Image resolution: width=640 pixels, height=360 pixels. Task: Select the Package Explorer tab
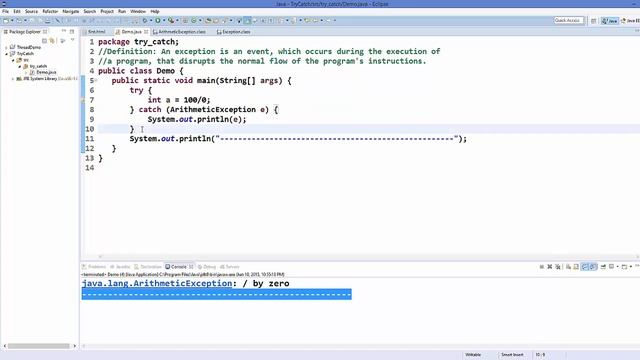[24, 31]
